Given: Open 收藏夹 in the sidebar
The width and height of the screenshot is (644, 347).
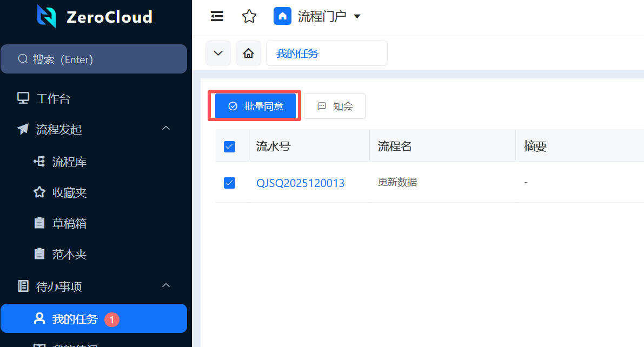Looking at the screenshot, I should (x=69, y=192).
